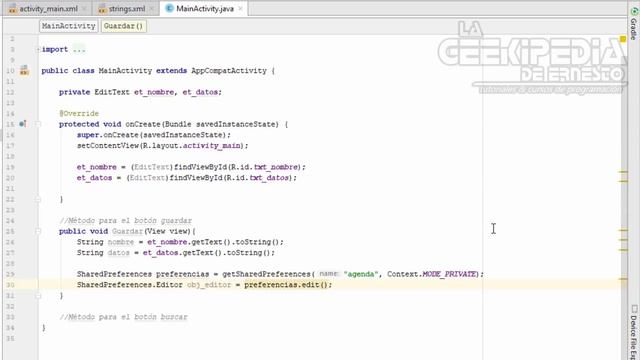
Task: Click the override gutter icon on line 15
Action: pos(23,124)
